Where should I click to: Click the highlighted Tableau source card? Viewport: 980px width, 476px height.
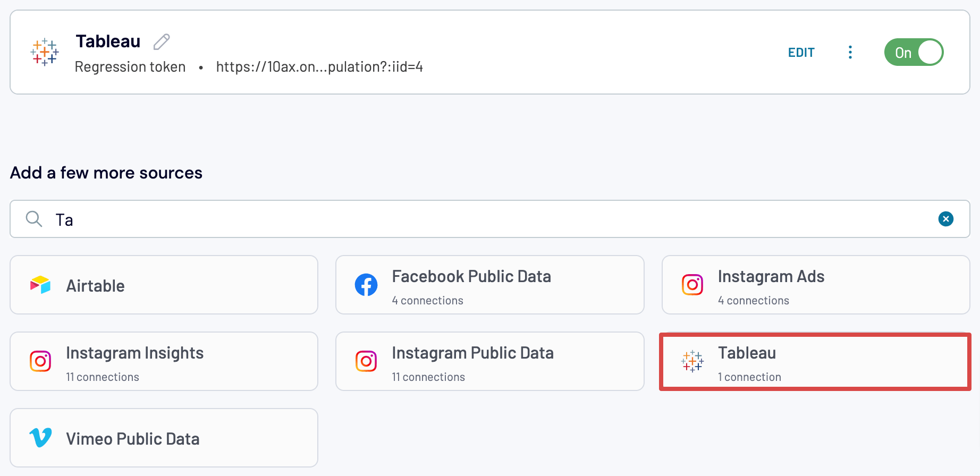[x=815, y=362]
